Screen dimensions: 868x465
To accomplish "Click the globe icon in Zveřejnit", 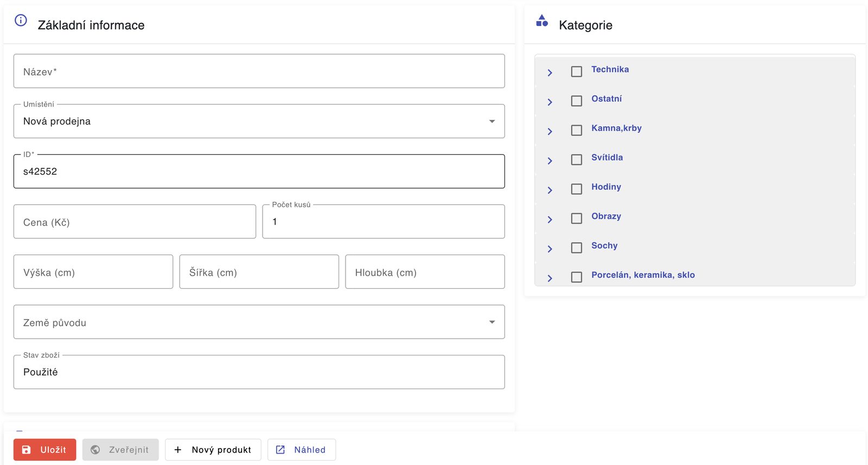I will 95,450.
